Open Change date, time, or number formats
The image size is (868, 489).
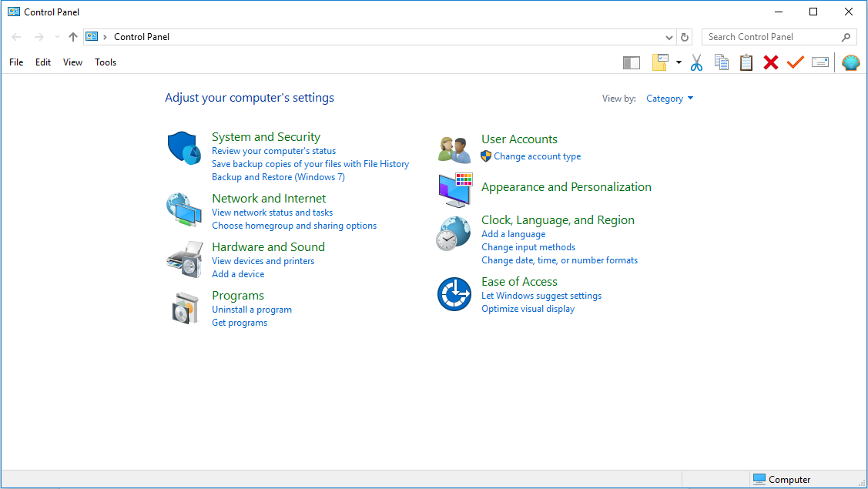tap(559, 260)
